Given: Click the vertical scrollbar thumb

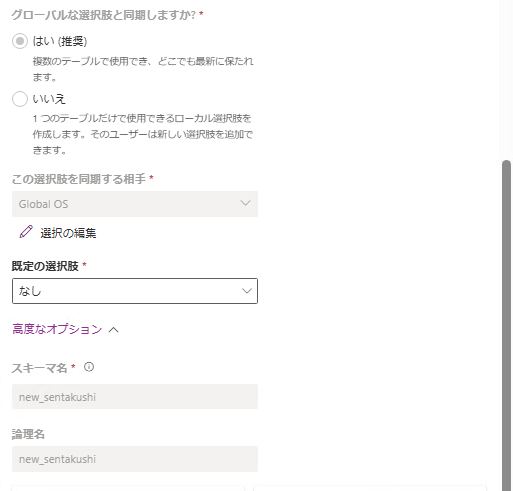Looking at the screenshot, I should point(507,325).
